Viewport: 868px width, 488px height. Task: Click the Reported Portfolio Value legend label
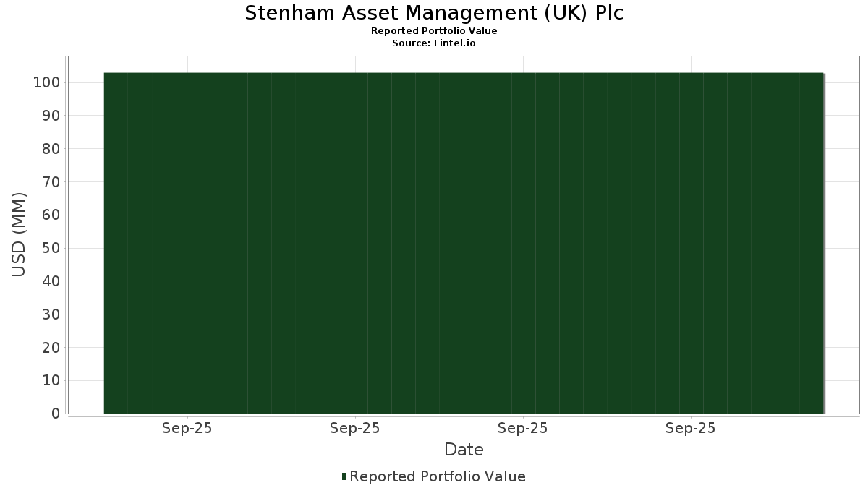pos(437,476)
